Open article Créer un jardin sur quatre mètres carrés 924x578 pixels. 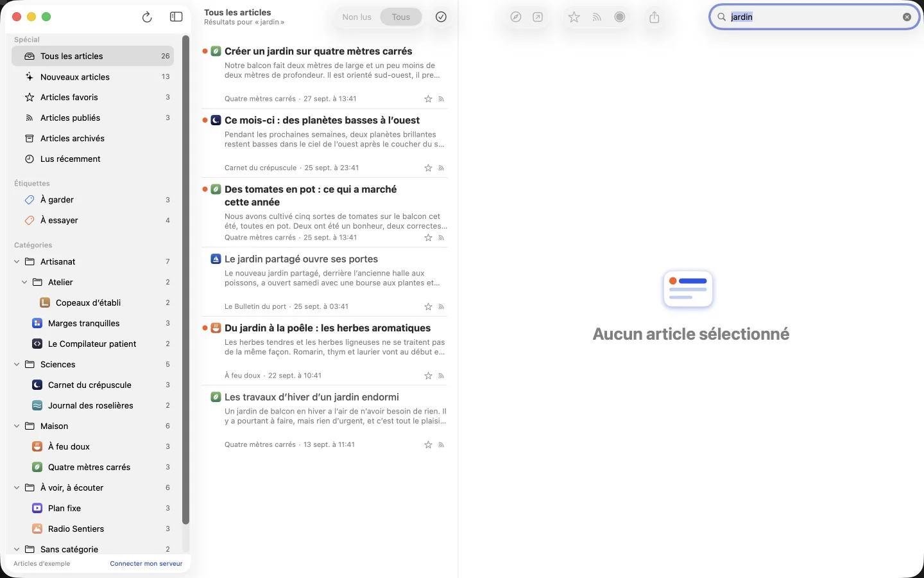(325, 74)
